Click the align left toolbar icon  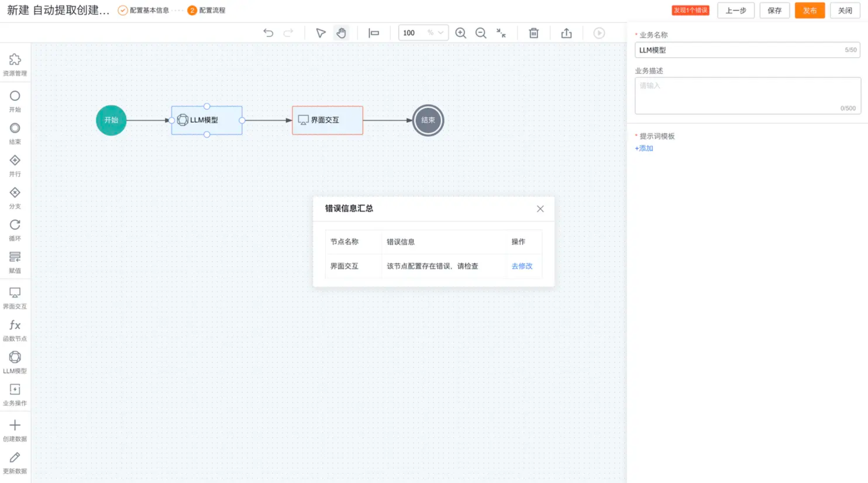pos(374,33)
